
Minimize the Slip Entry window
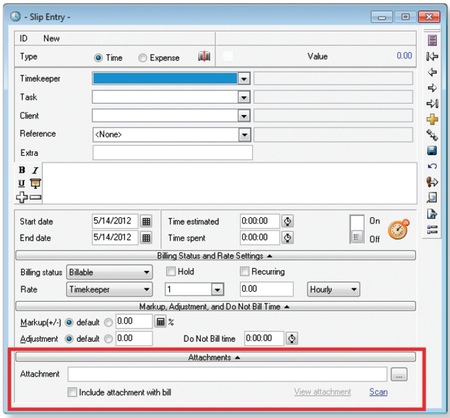point(382,17)
